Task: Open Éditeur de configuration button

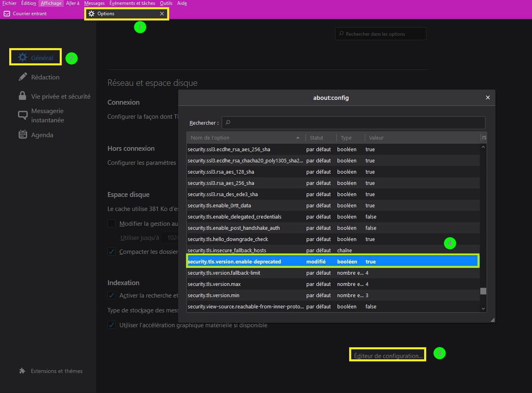Action: [x=388, y=355]
